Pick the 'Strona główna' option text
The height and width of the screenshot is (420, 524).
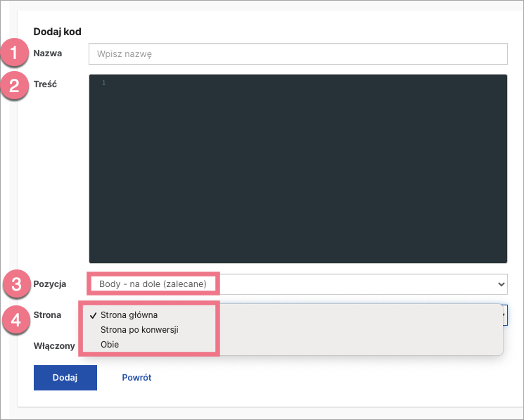(129, 315)
